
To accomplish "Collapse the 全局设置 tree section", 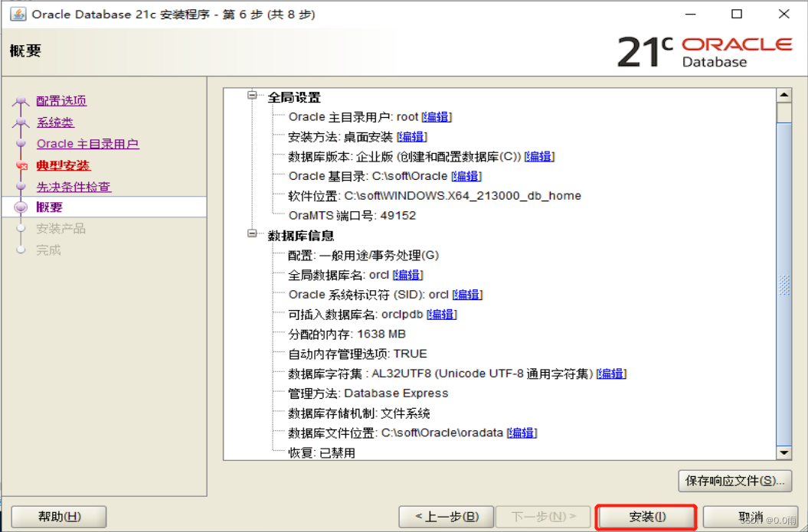I will click(x=252, y=95).
